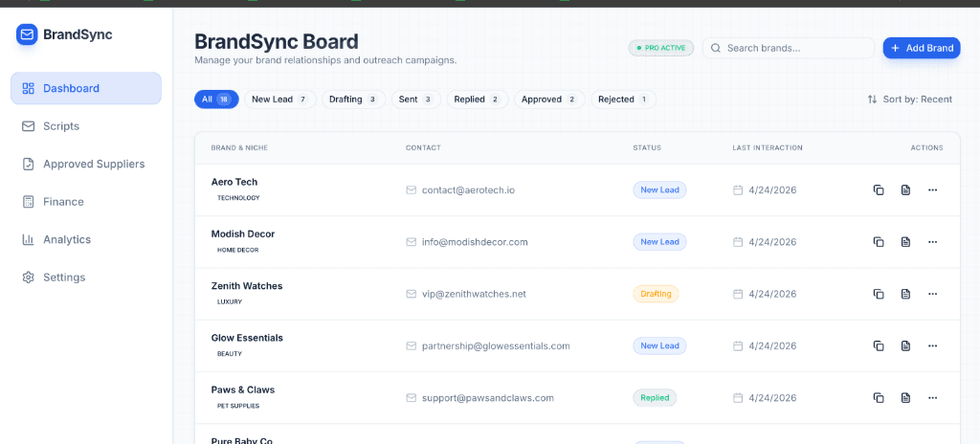Image resolution: width=980 pixels, height=444 pixels.
Task: Open the Dashboard sidebar item
Action: pos(86,88)
